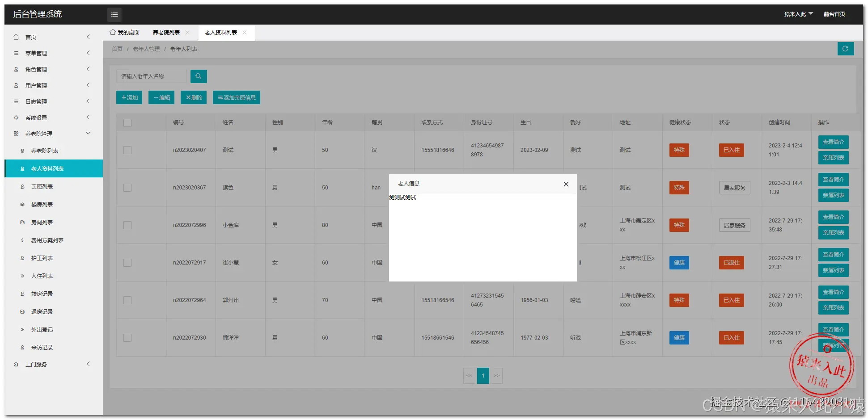Click 查看简介 for row n2023020407

[834, 142]
